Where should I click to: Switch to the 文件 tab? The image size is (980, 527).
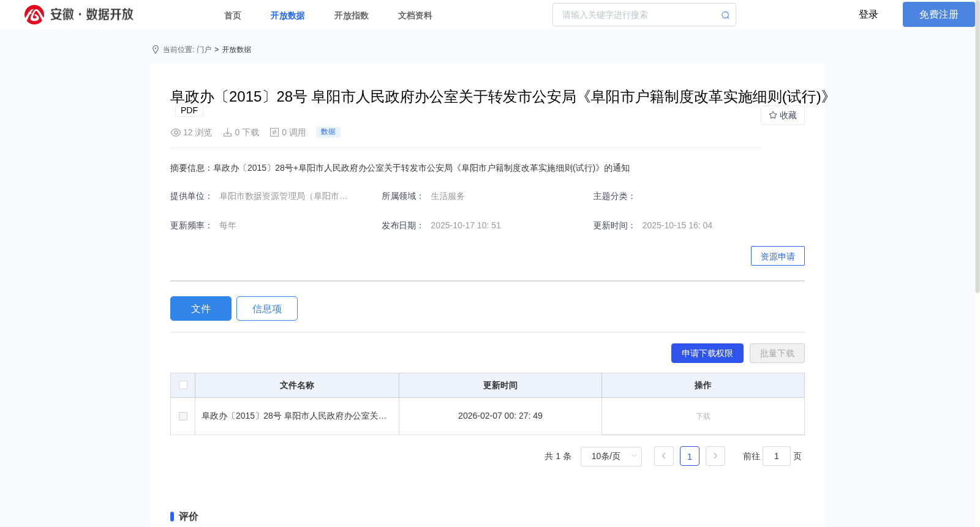201,308
